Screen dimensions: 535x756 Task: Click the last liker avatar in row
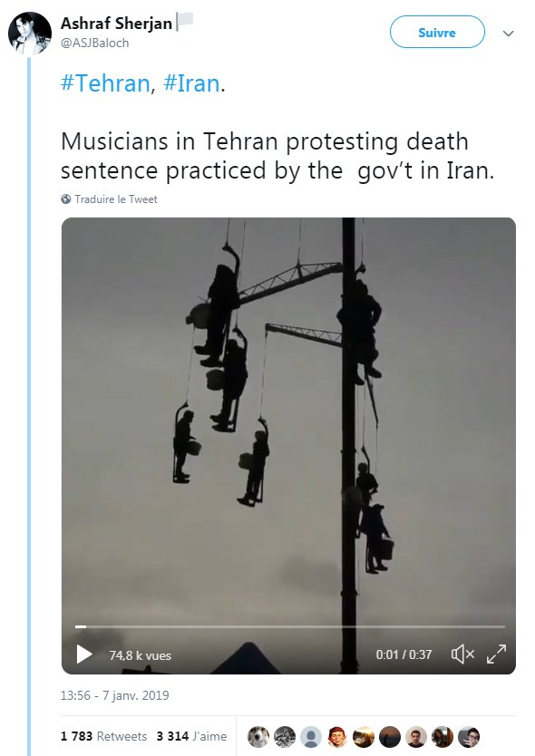469,737
